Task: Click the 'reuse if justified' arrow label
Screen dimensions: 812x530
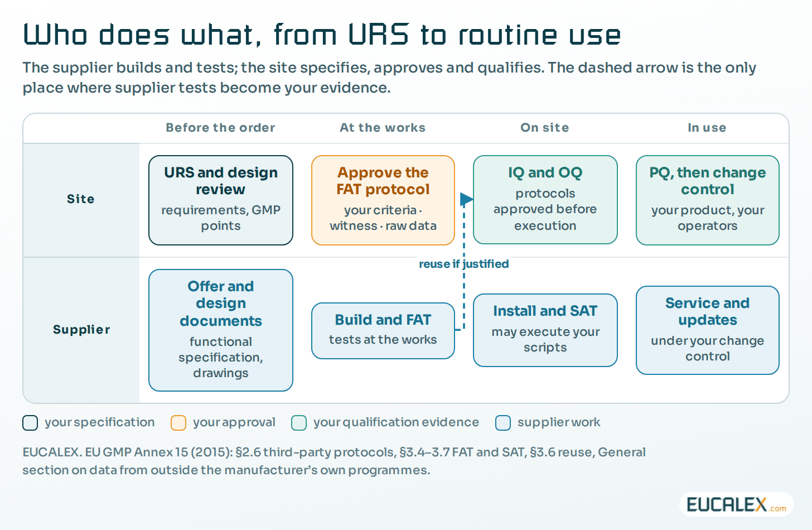Action: point(464,264)
